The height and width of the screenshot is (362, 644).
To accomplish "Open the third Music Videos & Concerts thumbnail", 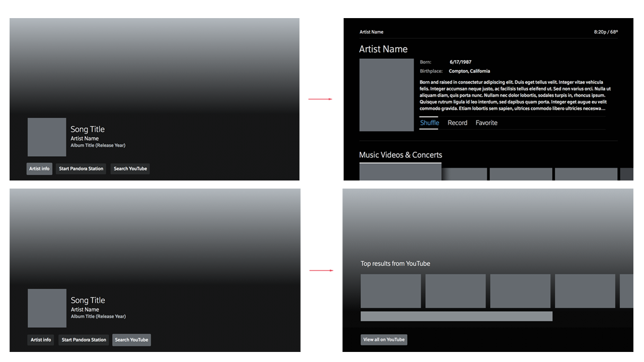I will click(521, 174).
